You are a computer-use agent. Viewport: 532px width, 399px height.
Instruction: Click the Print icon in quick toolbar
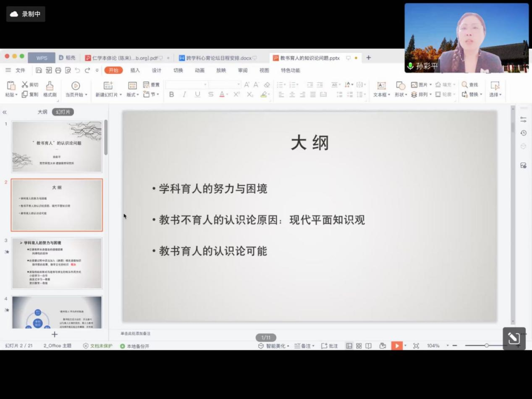58,70
